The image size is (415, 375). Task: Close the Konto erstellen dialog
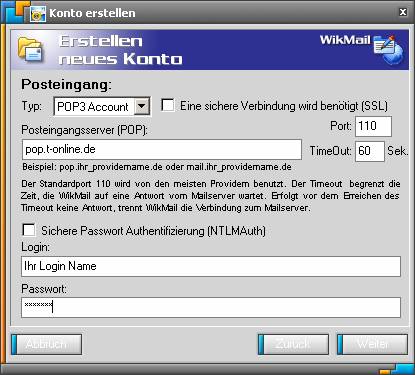(403, 12)
